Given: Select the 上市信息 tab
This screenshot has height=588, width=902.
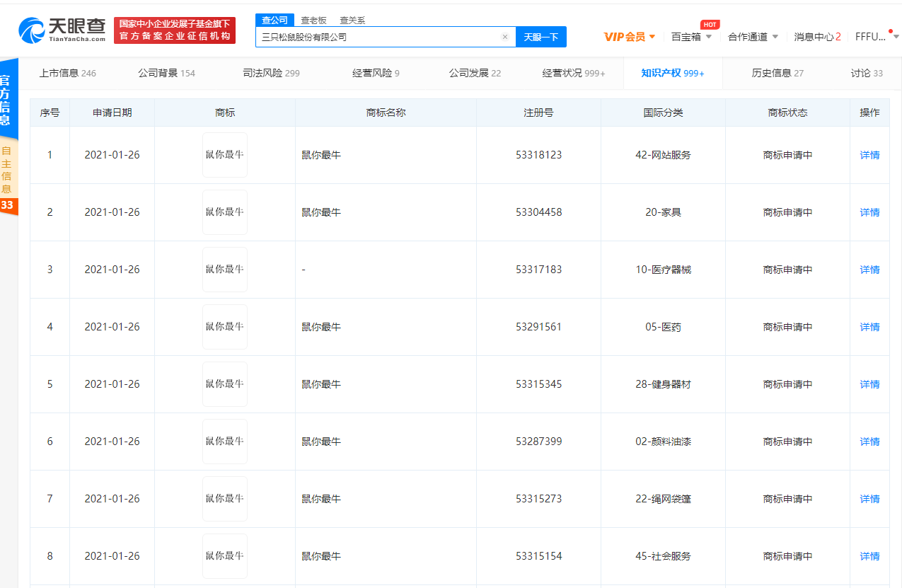Looking at the screenshot, I should coord(68,73).
